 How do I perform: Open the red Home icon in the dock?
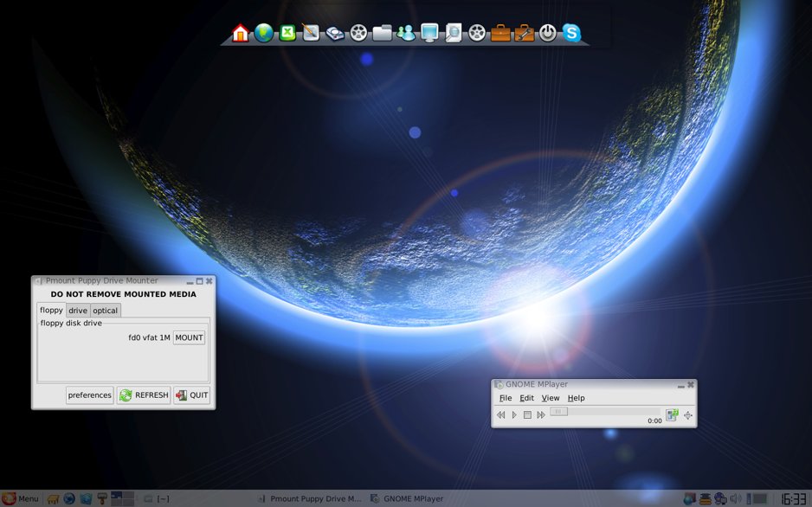pyautogui.click(x=241, y=33)
